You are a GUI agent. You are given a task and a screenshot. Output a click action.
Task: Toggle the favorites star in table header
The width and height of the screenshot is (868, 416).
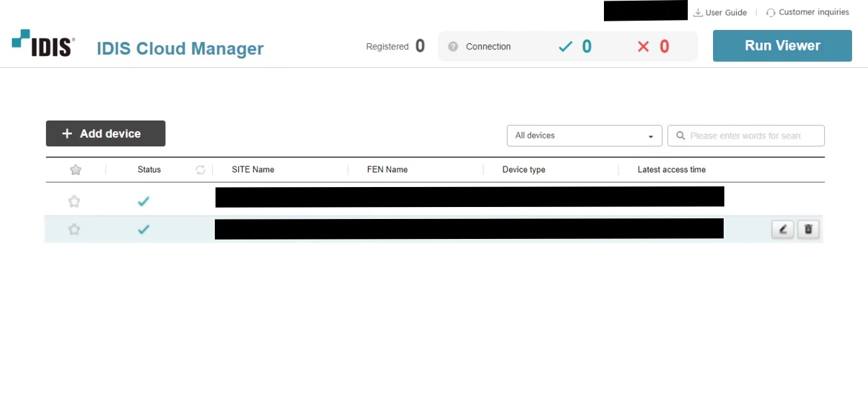pos(75,170)
